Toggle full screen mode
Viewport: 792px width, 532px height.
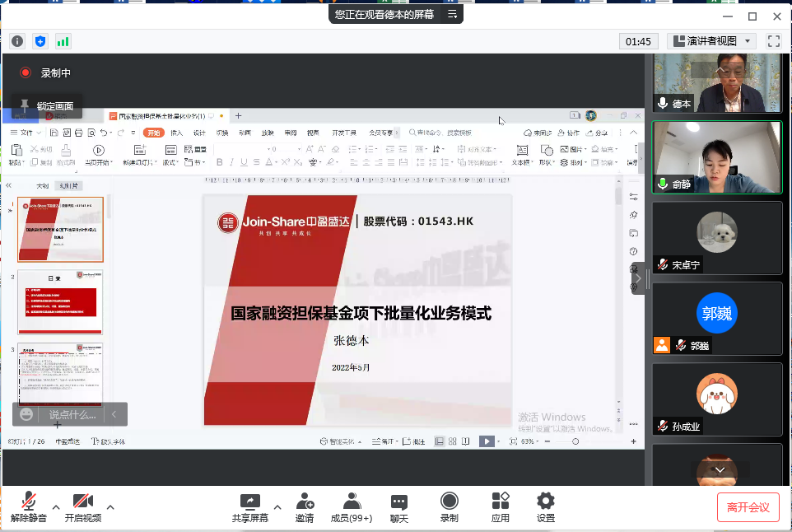click(773, 41)
